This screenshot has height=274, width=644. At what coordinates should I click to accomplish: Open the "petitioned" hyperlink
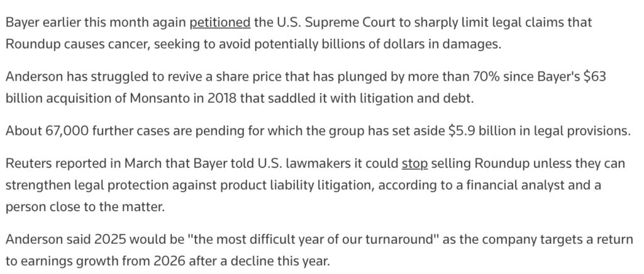pos(221,22)
